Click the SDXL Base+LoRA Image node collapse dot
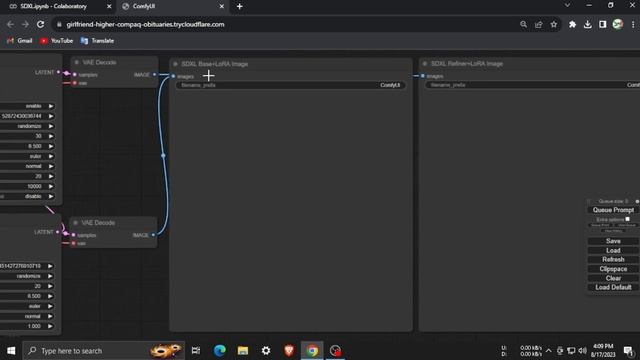640x360 pixels. (175, 64)
